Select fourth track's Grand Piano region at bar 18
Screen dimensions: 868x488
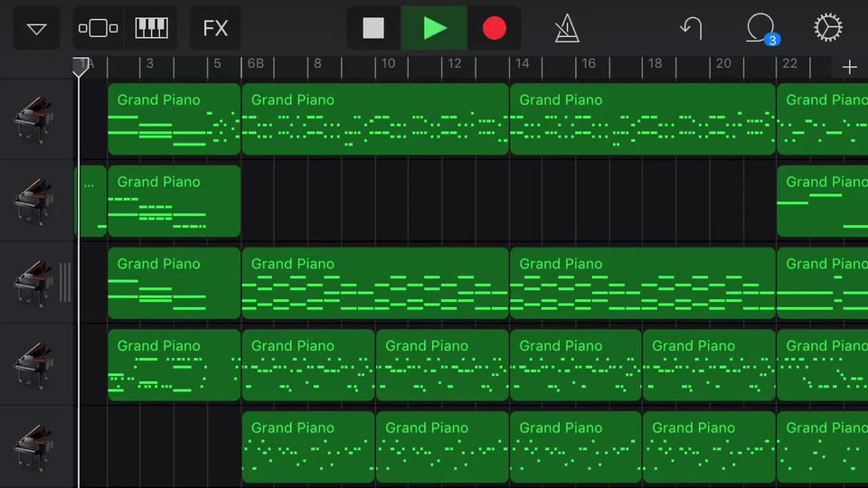[709, 364]
